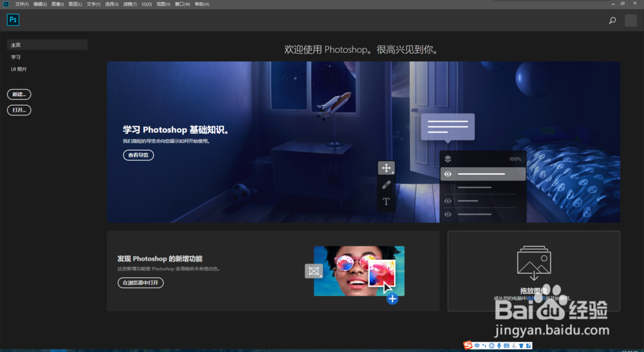Minimize the Photoshop window

click(613, 4)
